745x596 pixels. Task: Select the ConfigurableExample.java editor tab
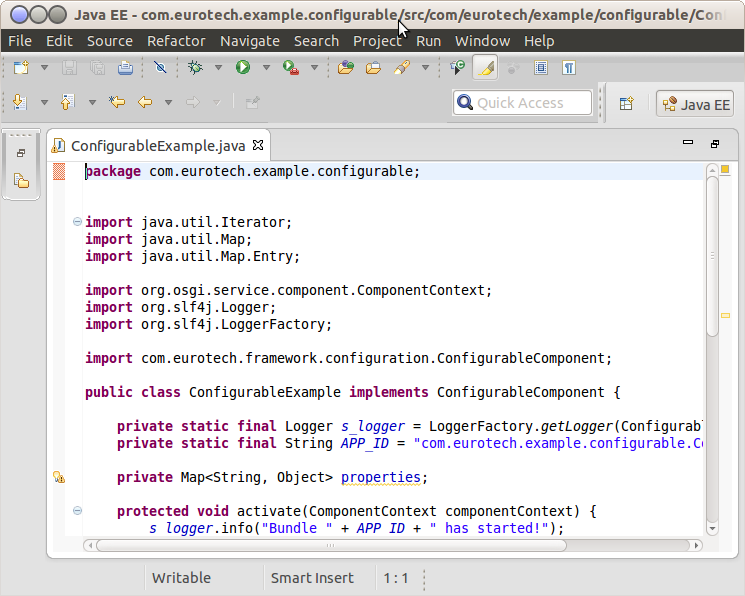[x=158, y=145]
